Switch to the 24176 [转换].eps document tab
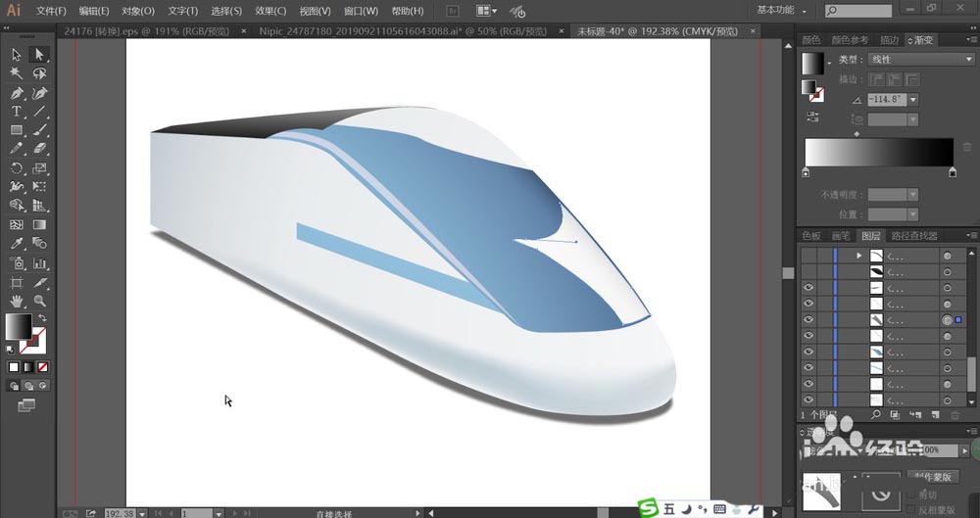Viewport: 980px width, 518px height. [x=147, y=30]
